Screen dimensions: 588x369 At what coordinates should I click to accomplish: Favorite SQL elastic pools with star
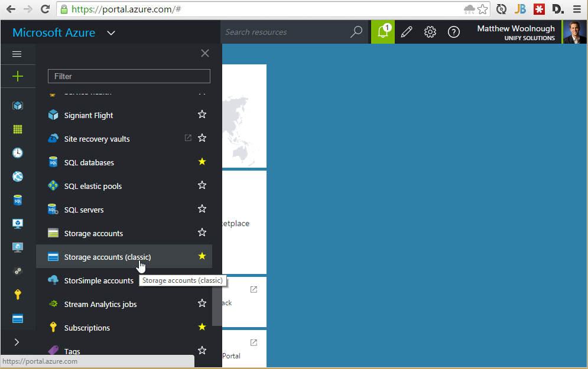202,185
